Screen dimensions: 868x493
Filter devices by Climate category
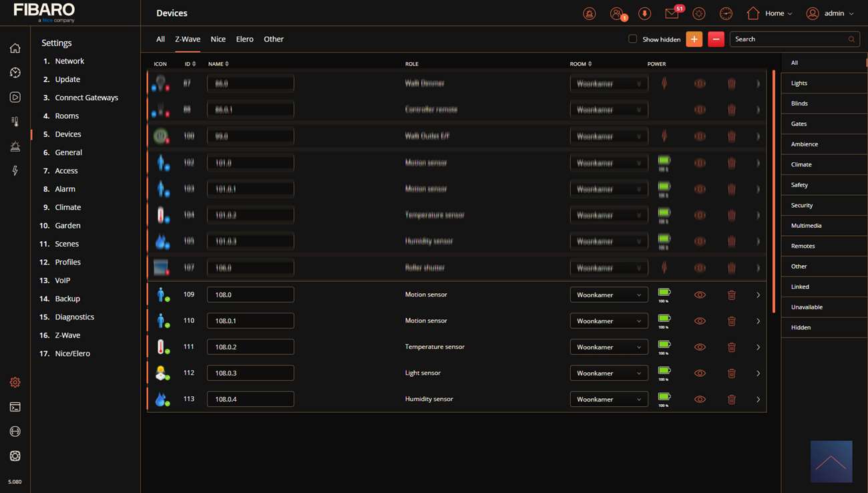point(801,164)
